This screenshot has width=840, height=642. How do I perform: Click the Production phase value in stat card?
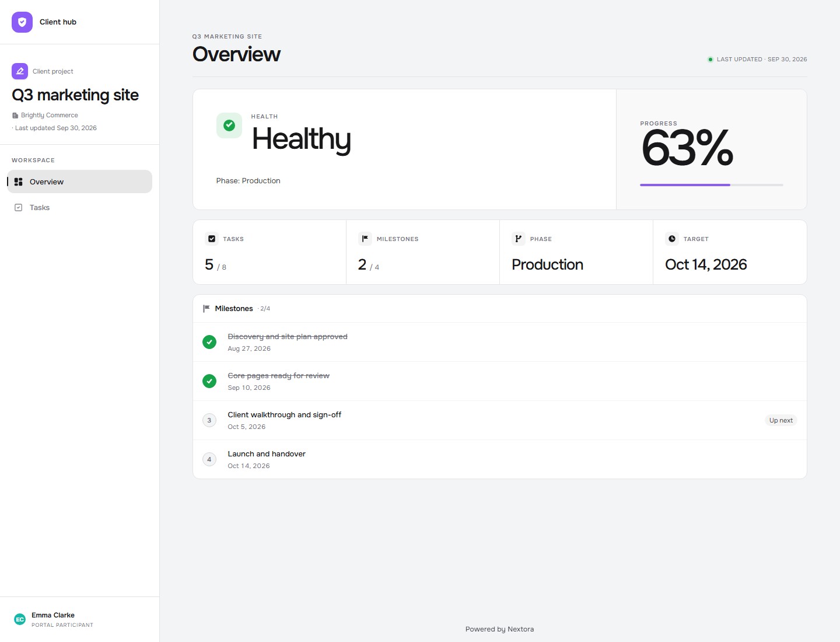click(x=547, y=264)
